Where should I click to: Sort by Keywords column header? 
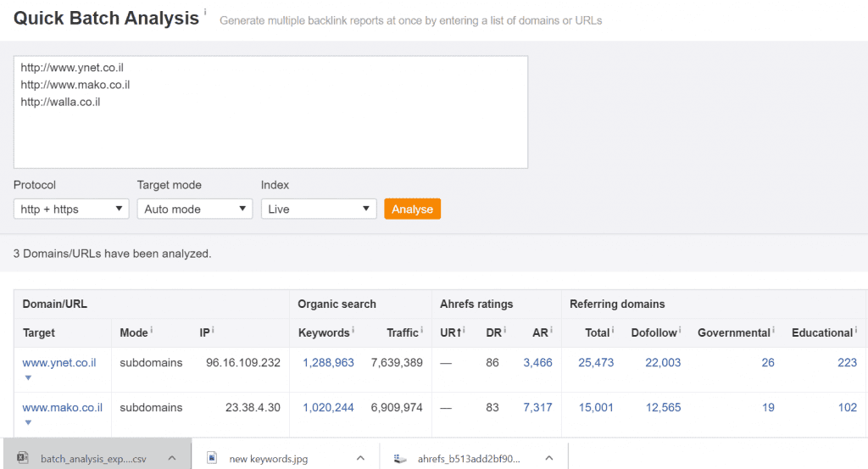coord(324,332)
